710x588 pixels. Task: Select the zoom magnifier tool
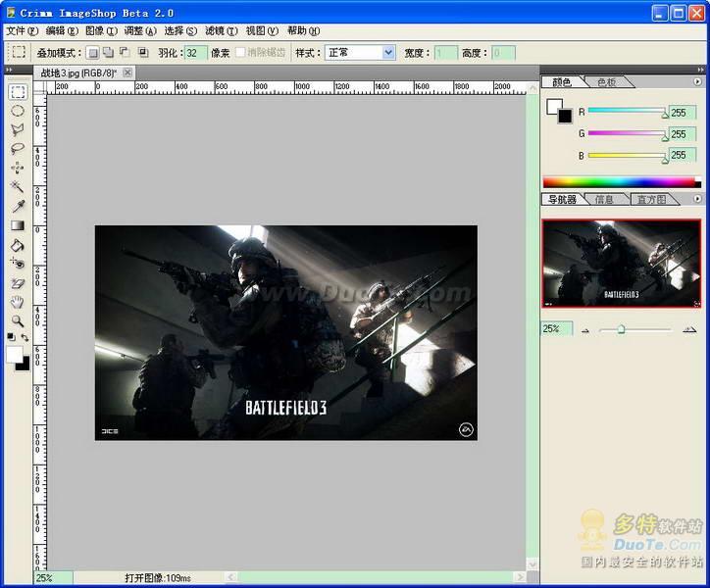tap(18, 320)
